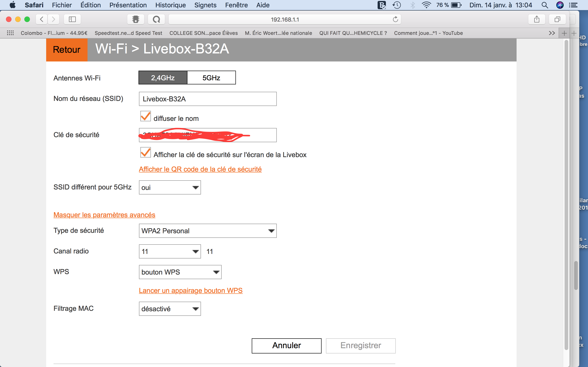Image resolution: width=588 pixels, height=367 pixels.
Task: Open the Historique menu
Action: 170,5
